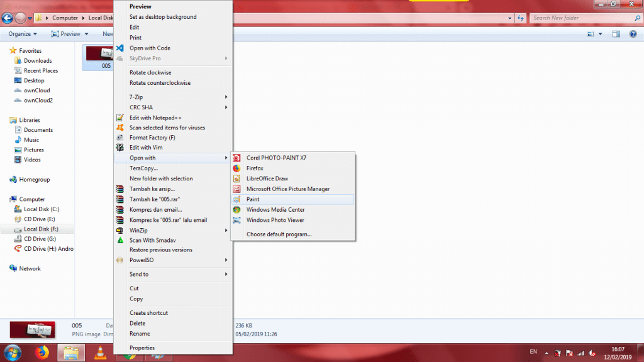Open Firefox from the taskbar
The image size is (644, 362).
point(42,353)
